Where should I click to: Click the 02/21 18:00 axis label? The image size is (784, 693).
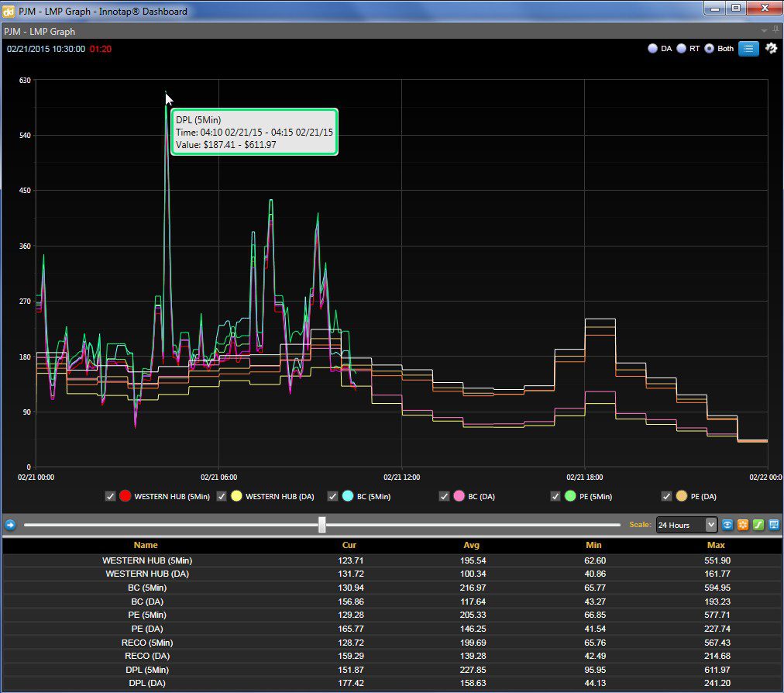coord(584,477)
